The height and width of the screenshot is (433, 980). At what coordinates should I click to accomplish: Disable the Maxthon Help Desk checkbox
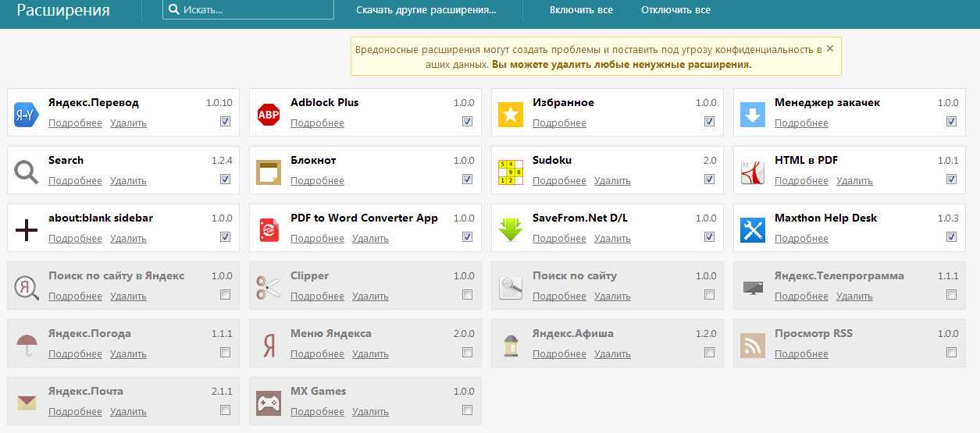point(951,237)
